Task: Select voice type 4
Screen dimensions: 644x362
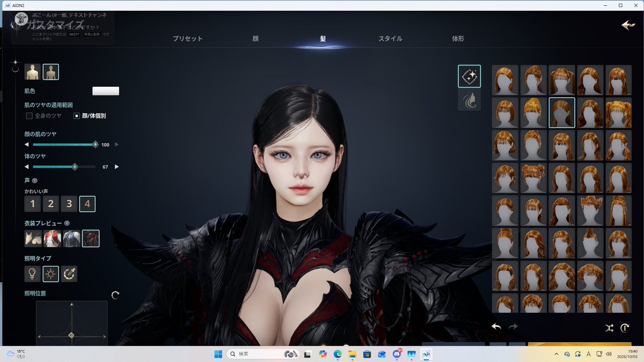Action: 87,204
